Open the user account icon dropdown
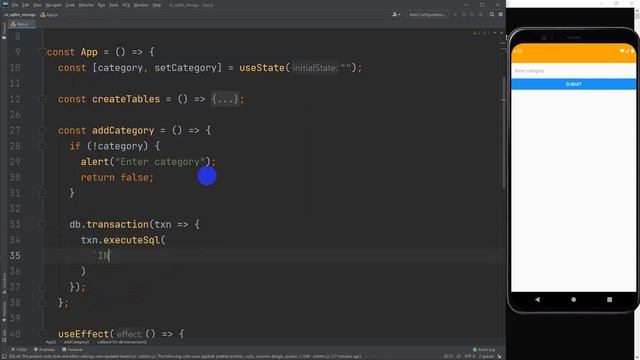The height and width of the screenshot is (360, 640). [x=396, y=14]
